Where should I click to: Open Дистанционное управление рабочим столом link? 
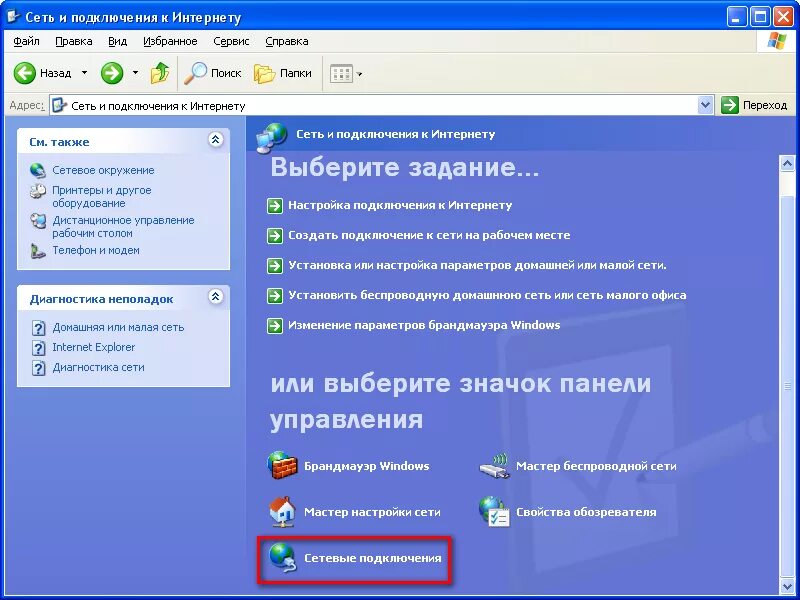pyautogui.click(x=123, y=227)
